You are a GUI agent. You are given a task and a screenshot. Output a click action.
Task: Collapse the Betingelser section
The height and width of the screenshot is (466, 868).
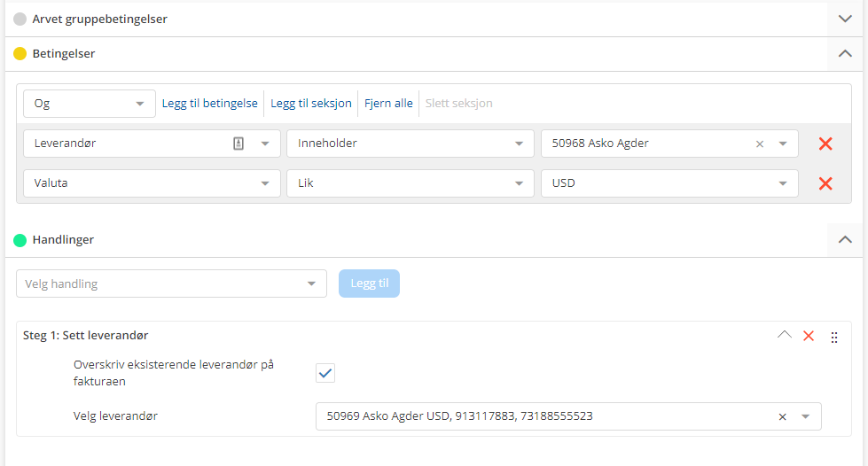[x=844, y=54]
